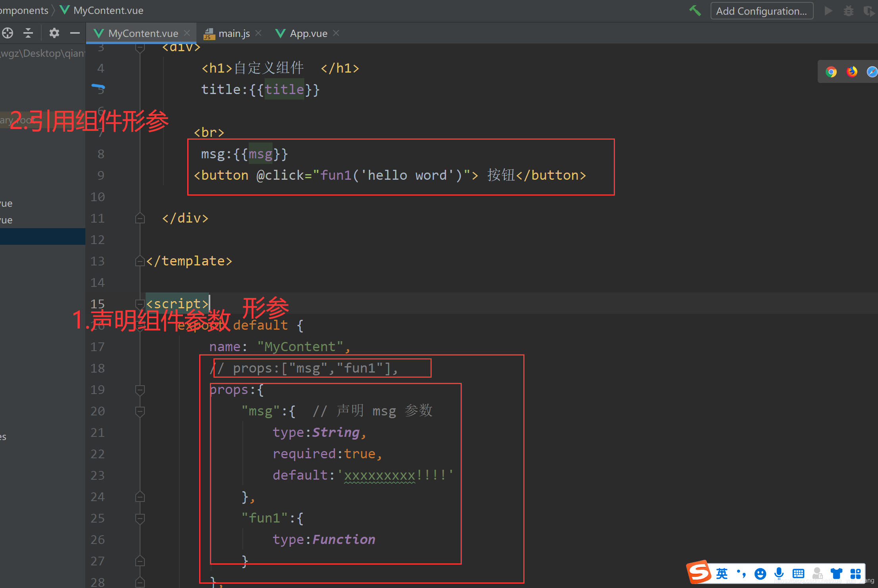Click the collapse all icon in project panel
The image size is (878, 588).
click(x=28, y=33)
